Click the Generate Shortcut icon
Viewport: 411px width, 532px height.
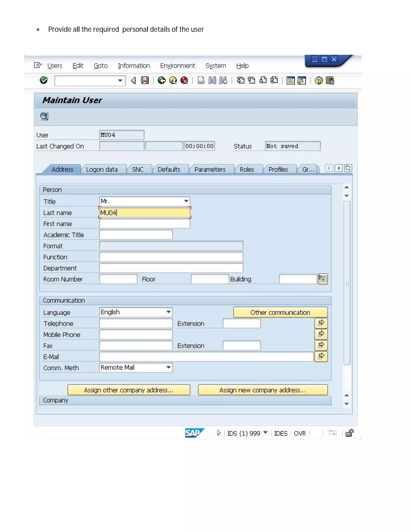302,80
